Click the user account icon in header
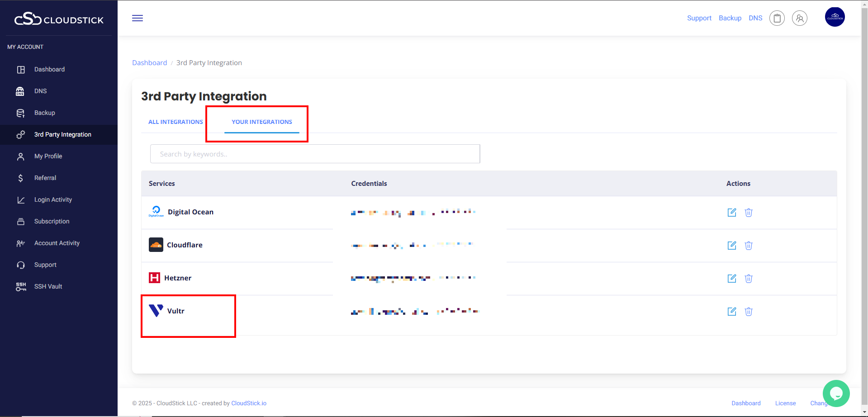The height and width of the screenshot is (417, 868). coord(799,18)
